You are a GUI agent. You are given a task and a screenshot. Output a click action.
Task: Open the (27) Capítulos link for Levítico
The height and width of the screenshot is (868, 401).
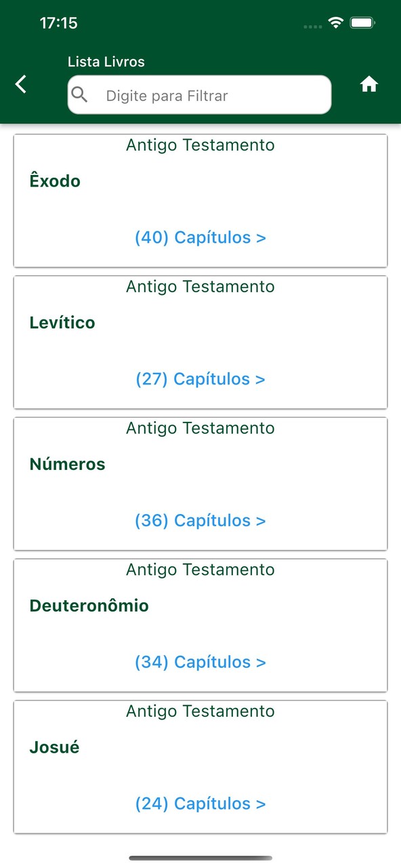(x=200, y=378)
